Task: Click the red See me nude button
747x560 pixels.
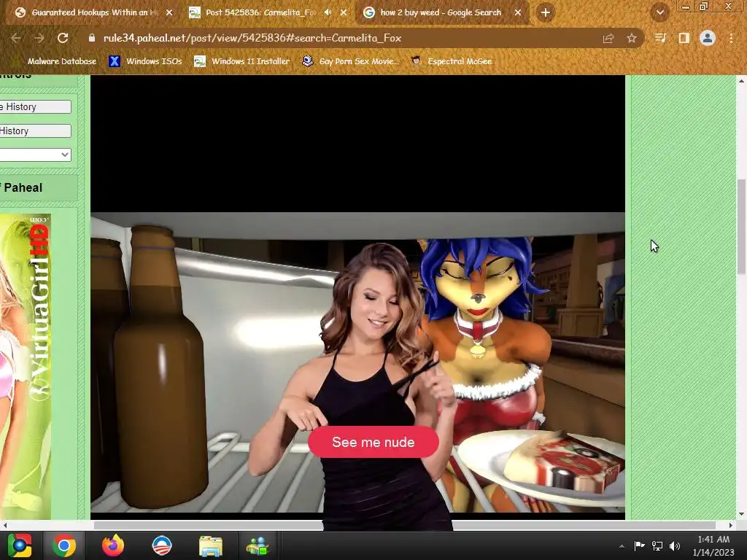Action: coord(373,442)
